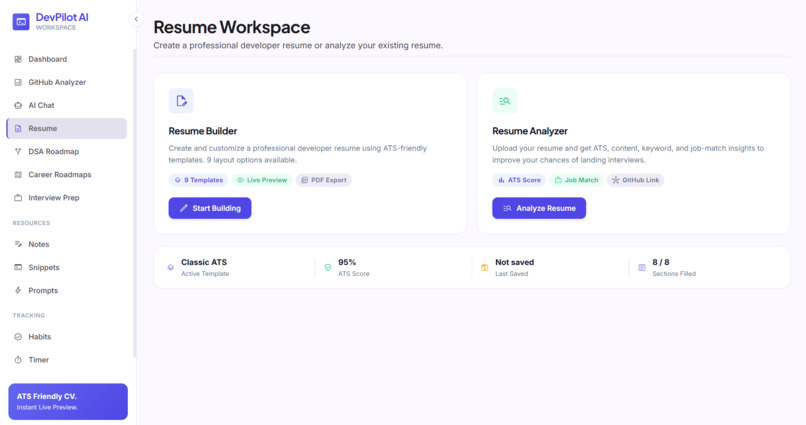The height and width of the screenshot is (425, 806).
Task: Click the Live Preview tag
Action: 262,180
